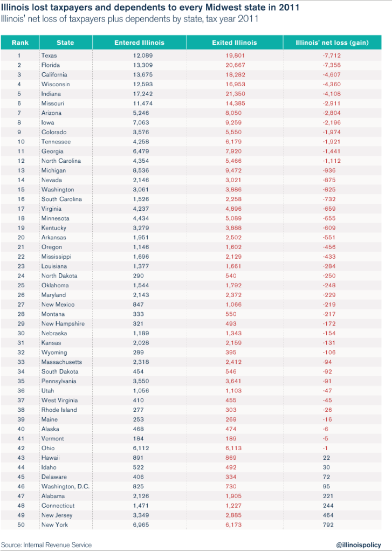Click Ohio's net loss value -1
392x552 pixels.
pyautogui.click(x=325, y=448)
